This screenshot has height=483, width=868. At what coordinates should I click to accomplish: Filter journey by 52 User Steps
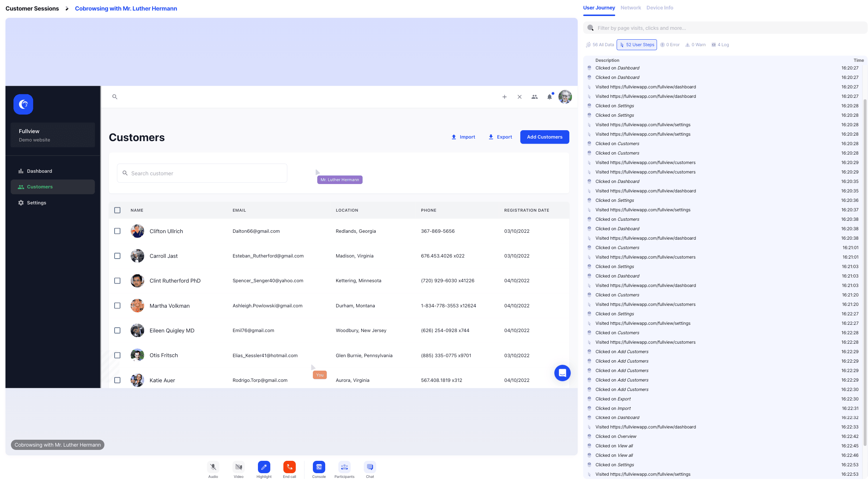tap(637, 45)
